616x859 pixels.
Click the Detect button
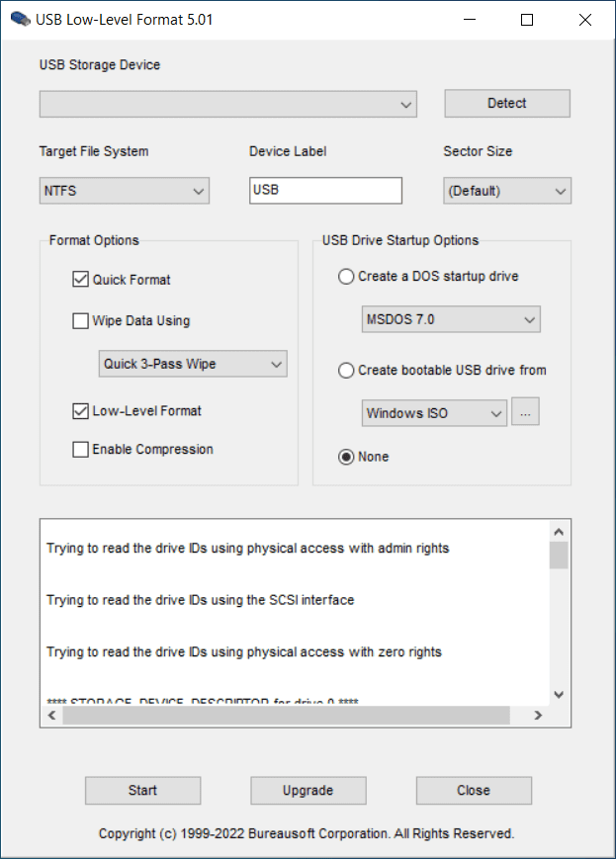click(x=507, y=103)
